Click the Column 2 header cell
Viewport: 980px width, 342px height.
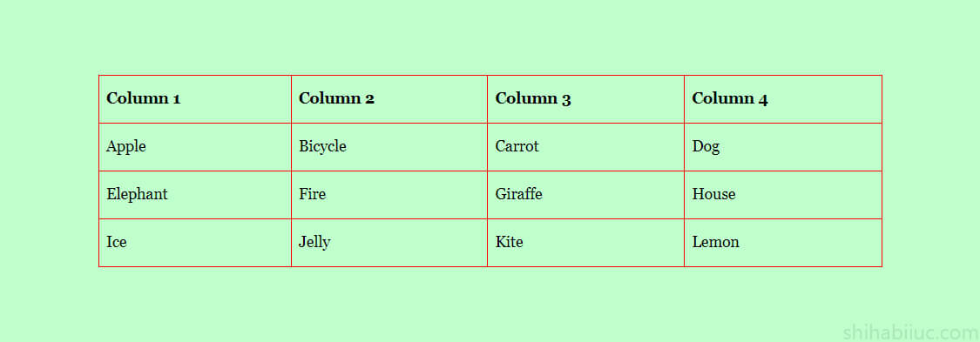tap(389, 99)
